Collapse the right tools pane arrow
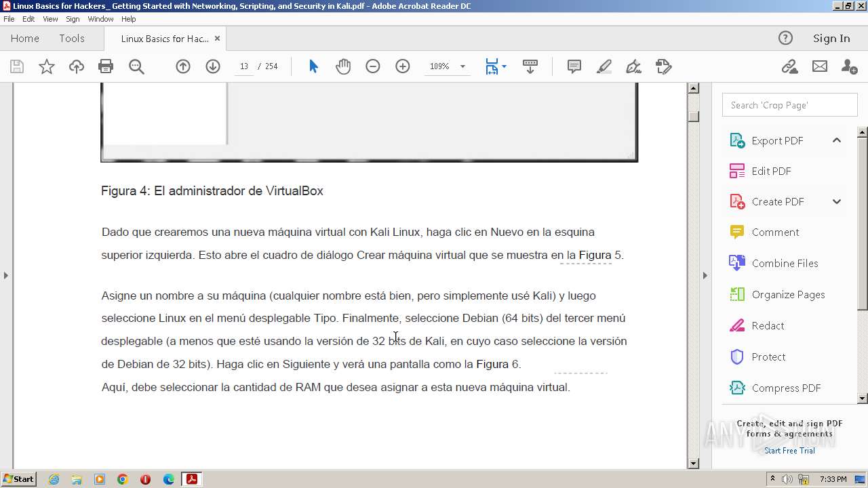The height and width of the screenshot is (488, 868). tap(705, 275)
